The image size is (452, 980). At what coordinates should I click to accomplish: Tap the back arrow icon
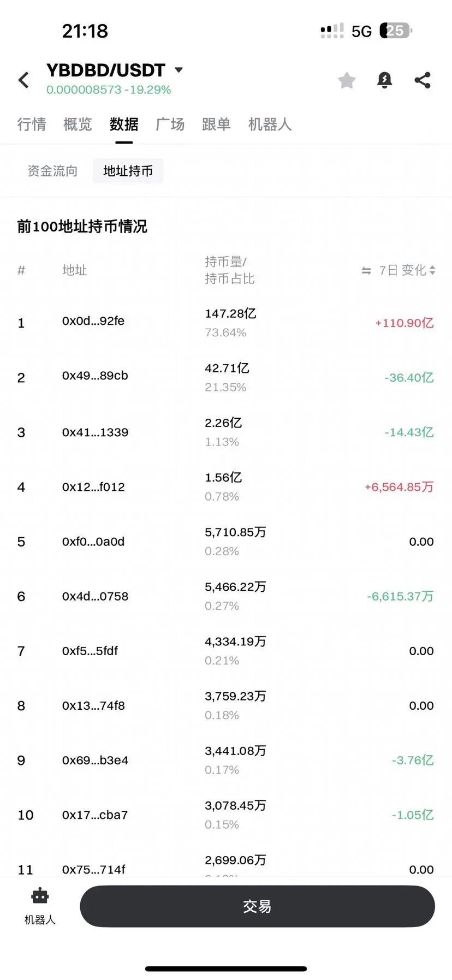pyautogui.click(x=23, y=80)
